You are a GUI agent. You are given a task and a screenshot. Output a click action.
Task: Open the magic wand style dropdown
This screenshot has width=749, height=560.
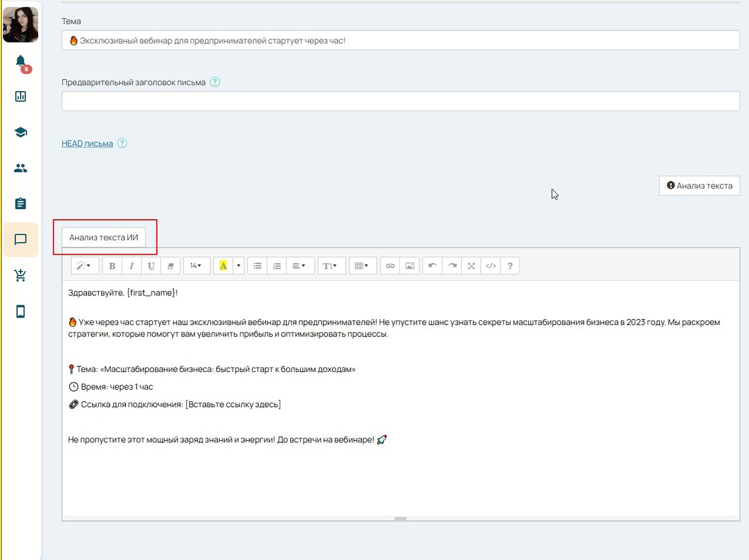click(84, 266)
